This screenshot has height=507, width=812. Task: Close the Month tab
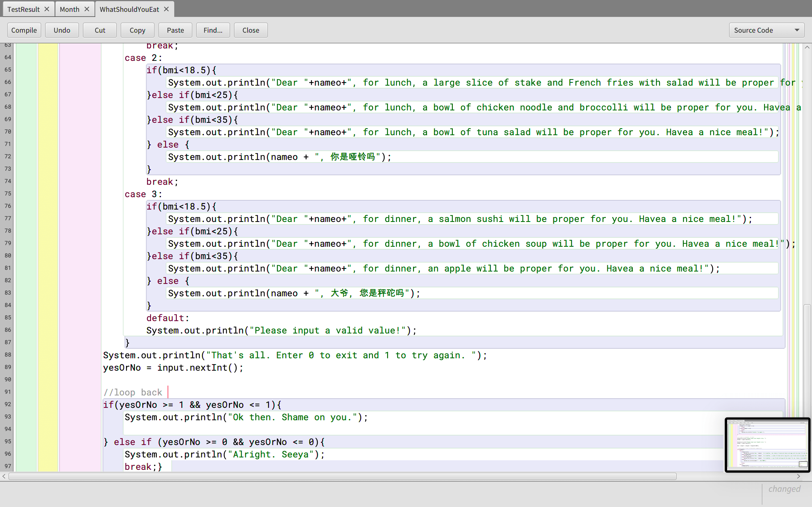(87, 9)
